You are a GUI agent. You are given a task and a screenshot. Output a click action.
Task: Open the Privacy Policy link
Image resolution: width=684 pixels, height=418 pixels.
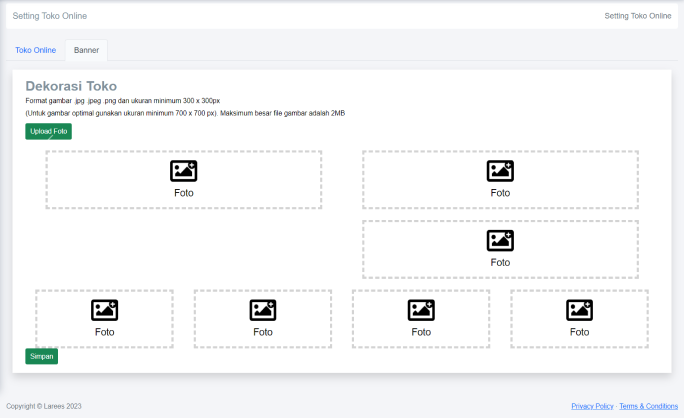(x=592, y=406)
